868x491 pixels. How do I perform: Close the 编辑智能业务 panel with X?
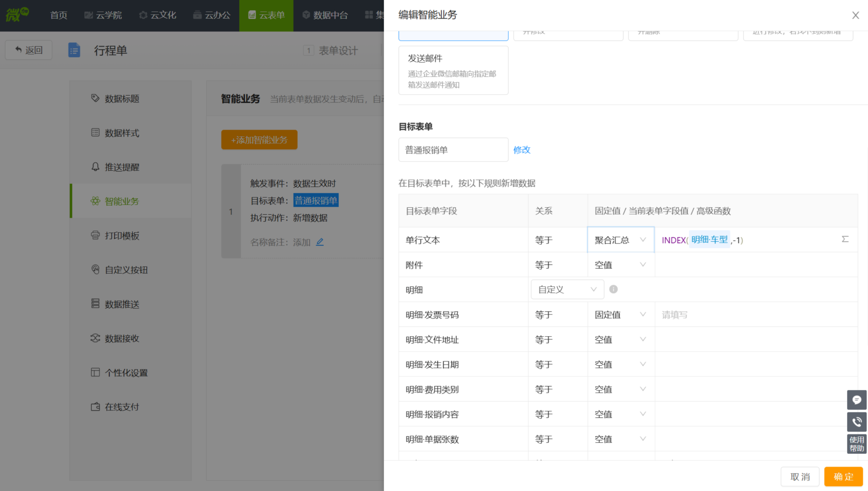click(x=855, y=15)
